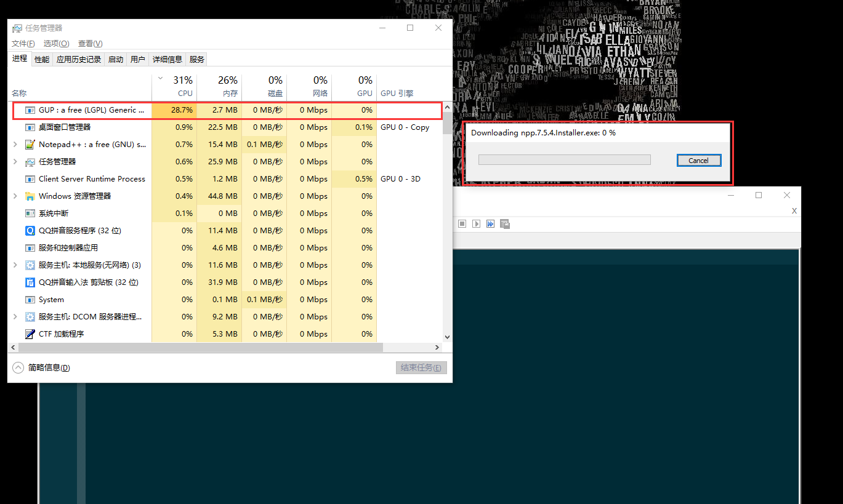Screen dimensions: 843x504
Task: Switch to the 性能 tab
Action: coord(42,60)
